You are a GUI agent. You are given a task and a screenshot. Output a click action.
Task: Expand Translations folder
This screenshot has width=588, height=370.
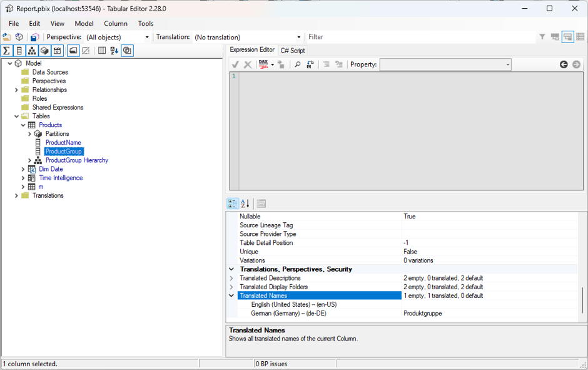coord(16,195)
